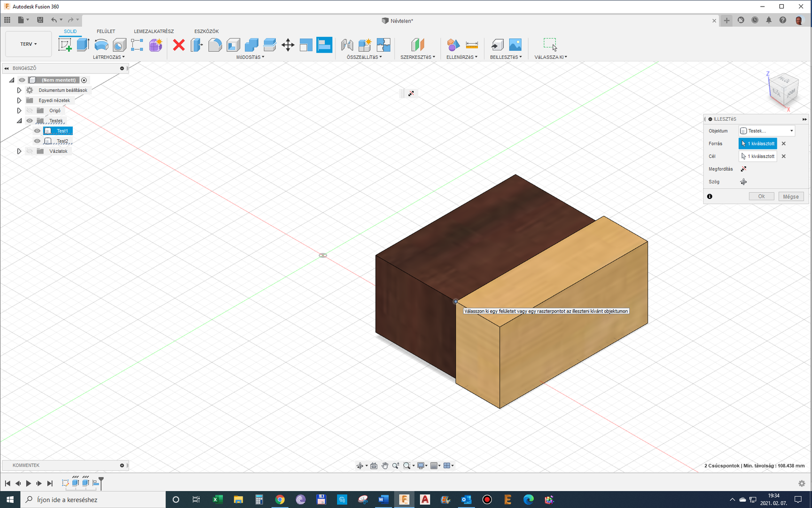Image resolution: width=812 pixels, height=508 pixels.
Task: Select the Offset Plane construct tool
Action: 417,45
